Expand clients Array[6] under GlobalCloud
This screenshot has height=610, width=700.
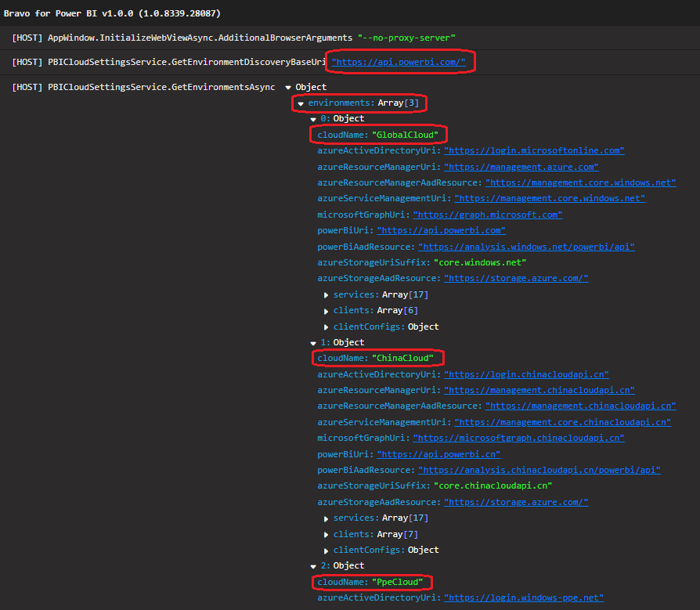[x=326, y=310]
